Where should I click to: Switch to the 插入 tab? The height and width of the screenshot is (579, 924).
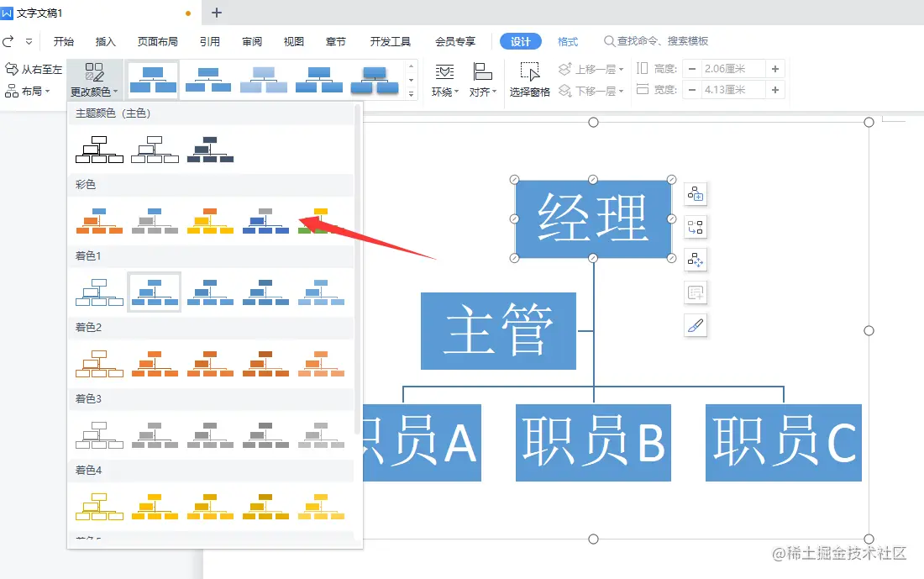[106, 41]
